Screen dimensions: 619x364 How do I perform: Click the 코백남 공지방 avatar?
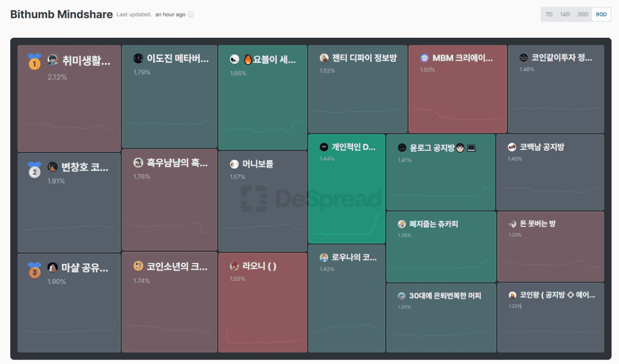click(x=512, y=146)
